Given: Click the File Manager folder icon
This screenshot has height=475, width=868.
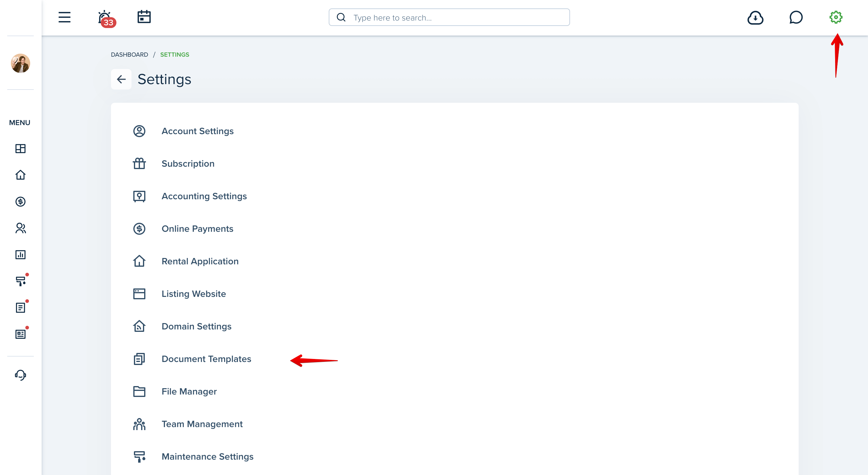Looking at the screenshot, I should coord(139,392).
